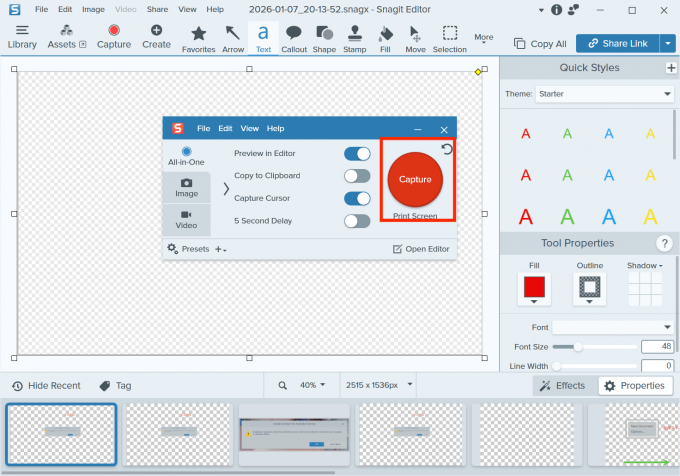Click the Effects panel button

562,385
